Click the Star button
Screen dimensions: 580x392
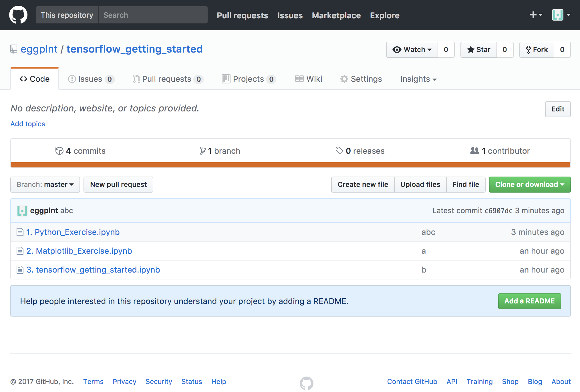point(478,50)
